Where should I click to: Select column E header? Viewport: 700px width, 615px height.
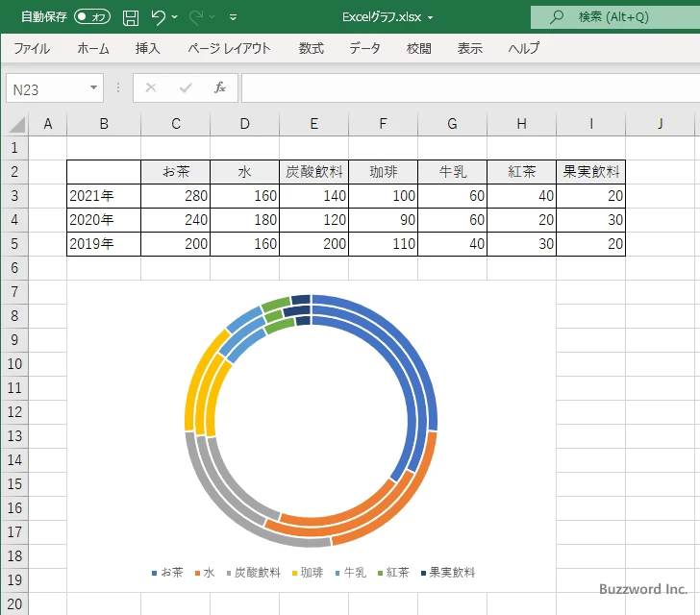tap(313, 123)
